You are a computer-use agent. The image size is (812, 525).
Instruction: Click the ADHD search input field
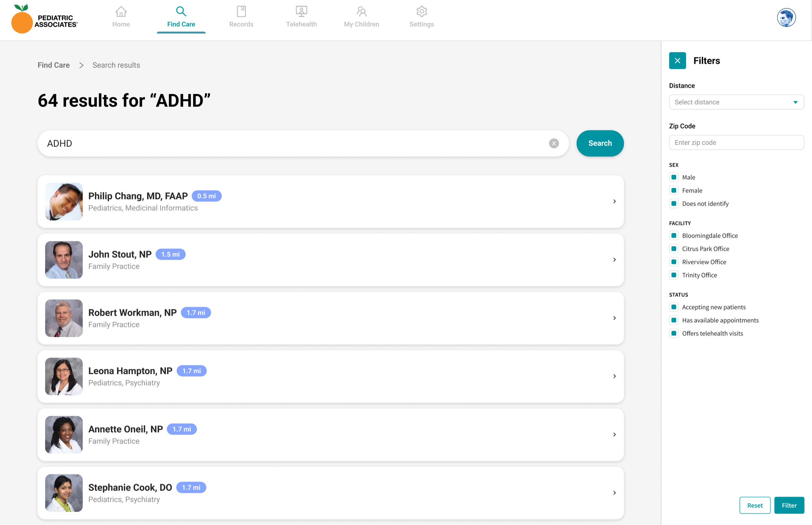[303, 143]
